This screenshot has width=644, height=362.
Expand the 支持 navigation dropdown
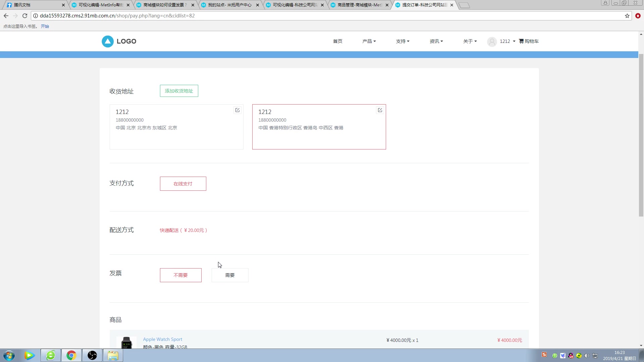pos(402,41)
